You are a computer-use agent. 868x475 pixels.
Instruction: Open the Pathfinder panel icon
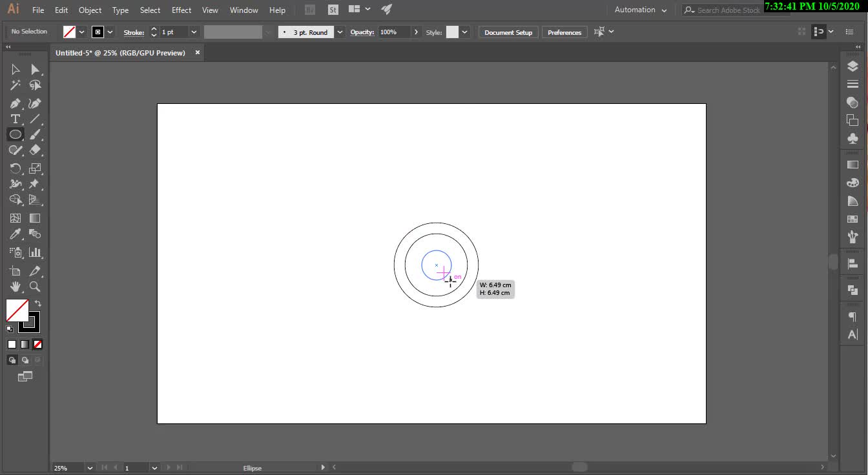(x=852, y=290)
